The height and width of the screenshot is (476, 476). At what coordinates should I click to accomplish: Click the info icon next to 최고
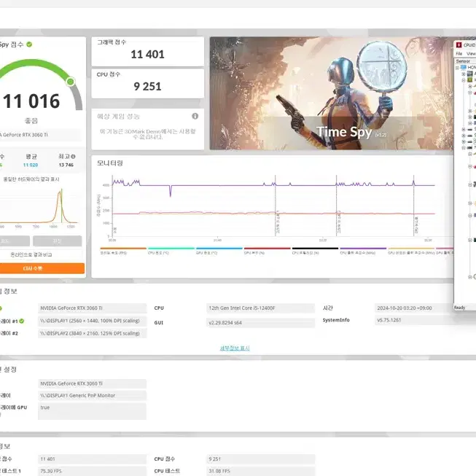tap(73, 157)
